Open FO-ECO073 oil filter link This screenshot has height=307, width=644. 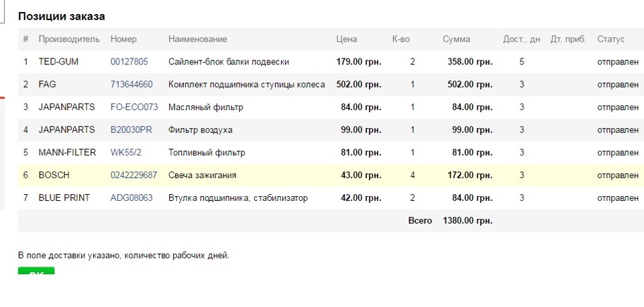134,107
